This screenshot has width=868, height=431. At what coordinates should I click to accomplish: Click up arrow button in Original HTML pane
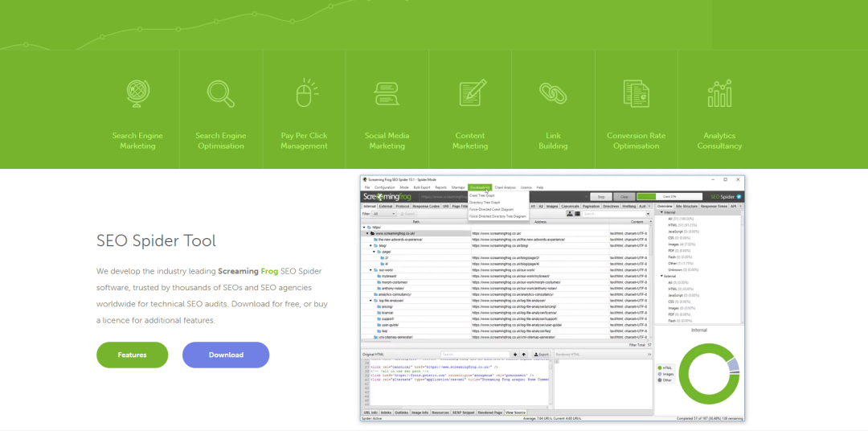(524, 355)
